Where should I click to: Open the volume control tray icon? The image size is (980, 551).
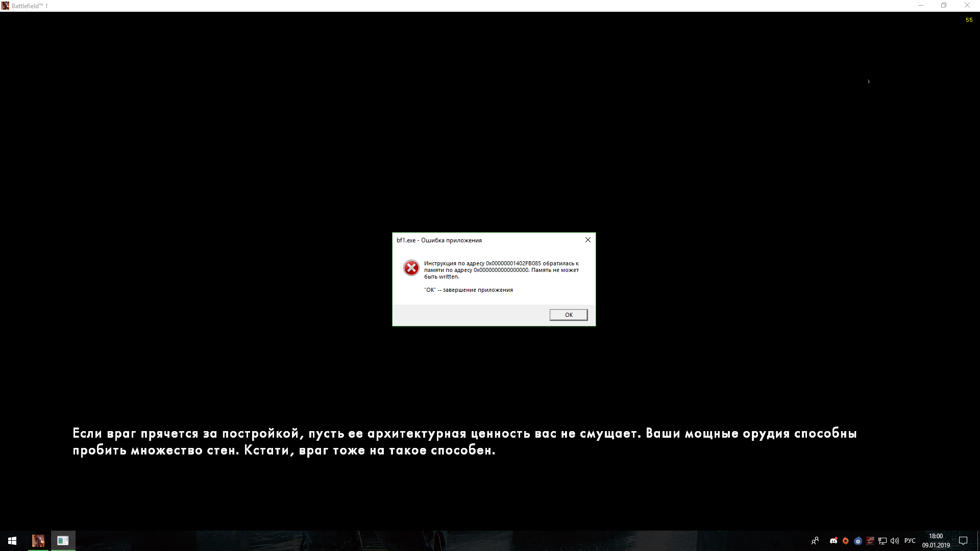click(895, 541)
